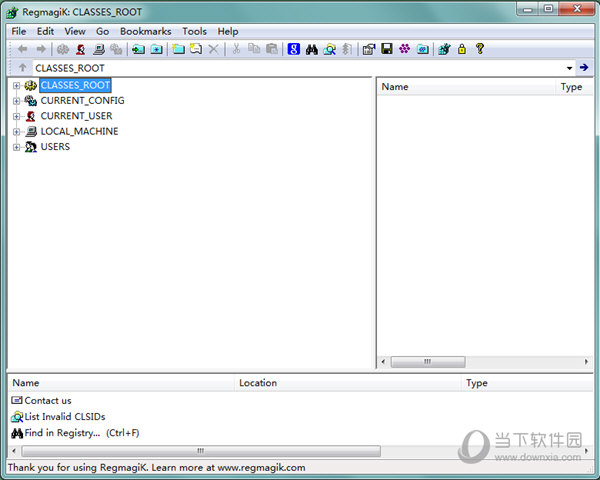Jump to CURRENT_CONFIG via toolbar icon

[116, 49]
